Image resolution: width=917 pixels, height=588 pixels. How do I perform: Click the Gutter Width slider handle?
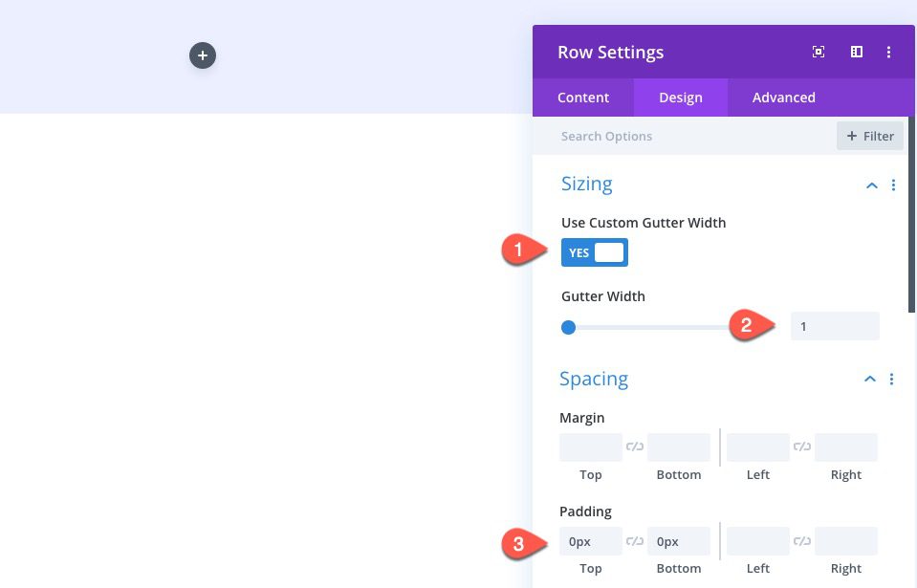[568, 327]
